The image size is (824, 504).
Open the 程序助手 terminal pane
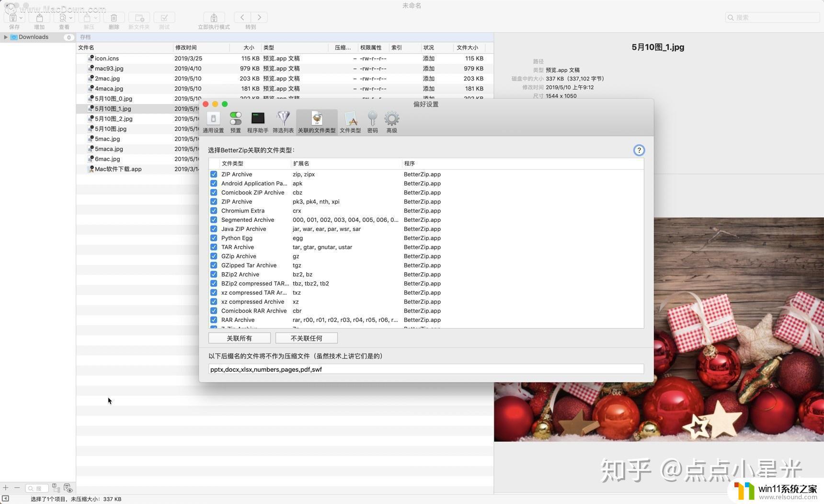(x=258, y=122)
